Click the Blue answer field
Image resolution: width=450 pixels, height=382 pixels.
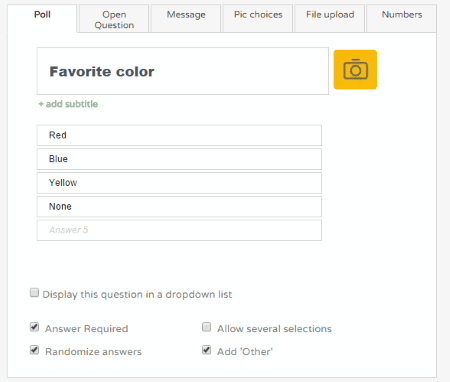[179, 159]
